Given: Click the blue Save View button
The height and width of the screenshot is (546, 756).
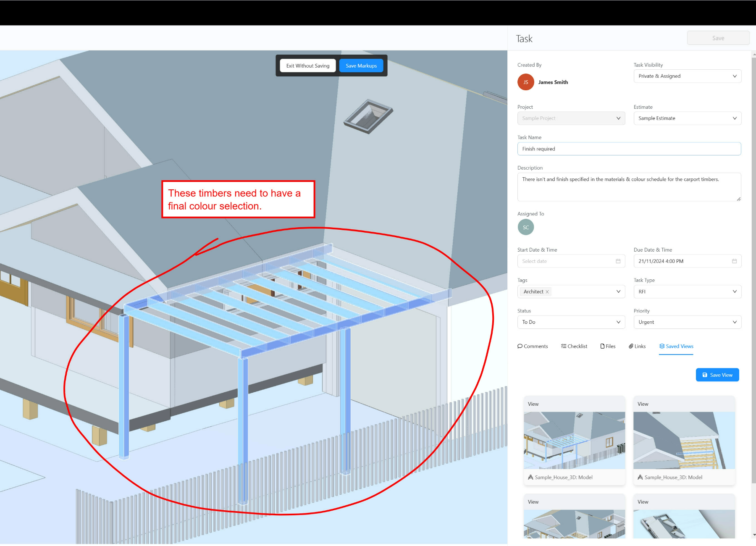Looking at the screenshot, I should 717,375.
